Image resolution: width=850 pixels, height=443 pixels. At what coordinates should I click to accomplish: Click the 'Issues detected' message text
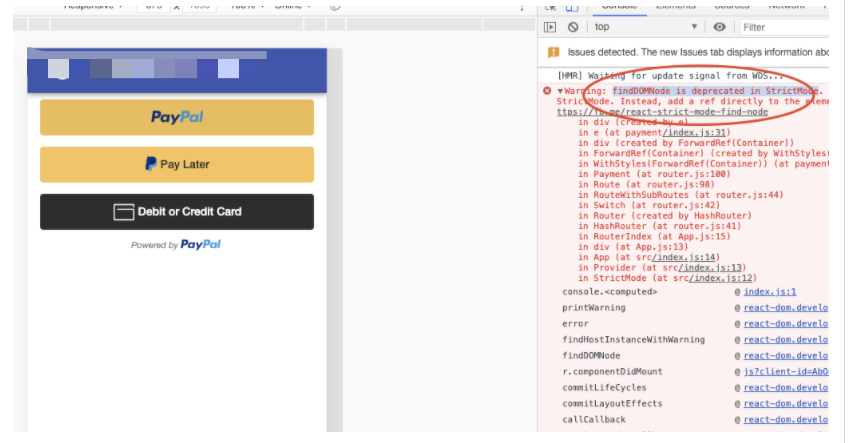(x=698, y=52)
